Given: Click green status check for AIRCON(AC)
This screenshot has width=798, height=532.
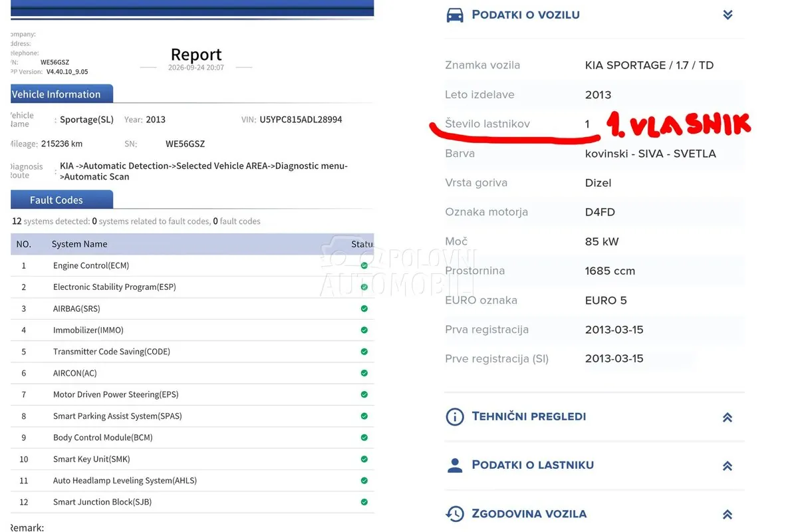Looking at the screenshot, I should [364, 373].
